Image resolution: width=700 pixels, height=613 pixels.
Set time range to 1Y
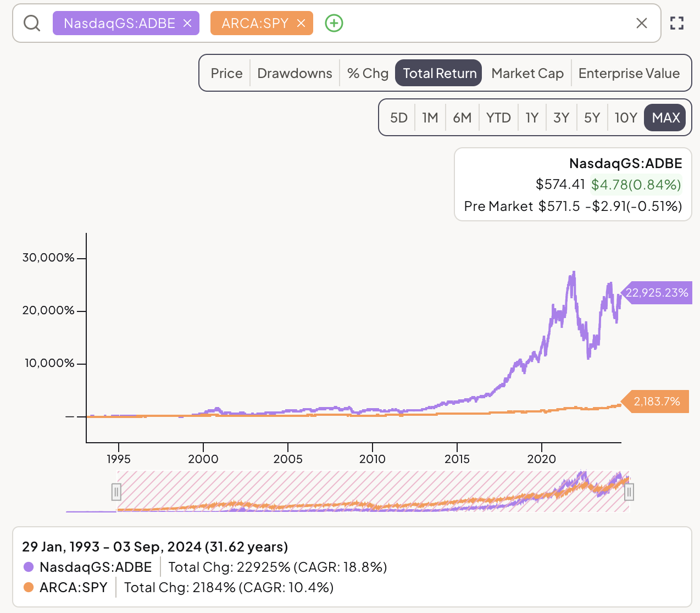pos(532,118)
